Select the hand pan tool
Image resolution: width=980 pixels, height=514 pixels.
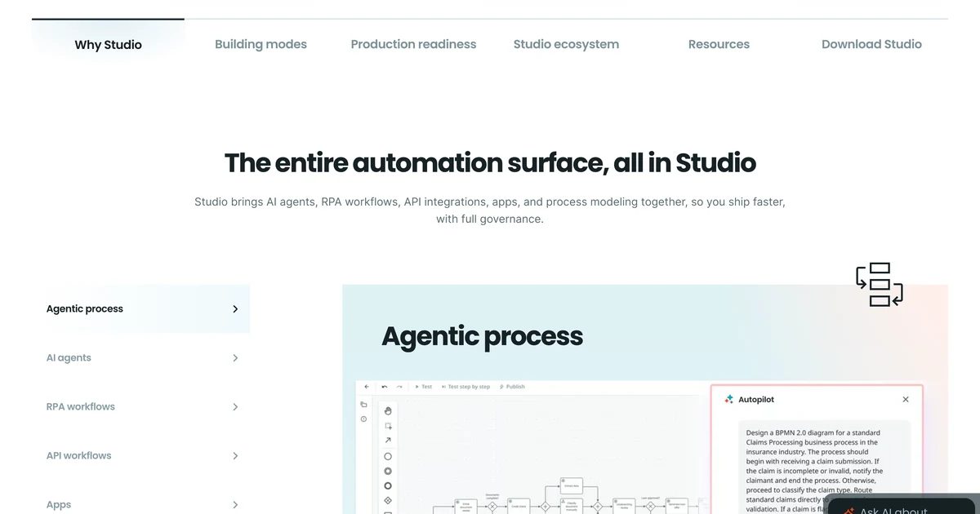pyautogui.click(x=388, y=410)
